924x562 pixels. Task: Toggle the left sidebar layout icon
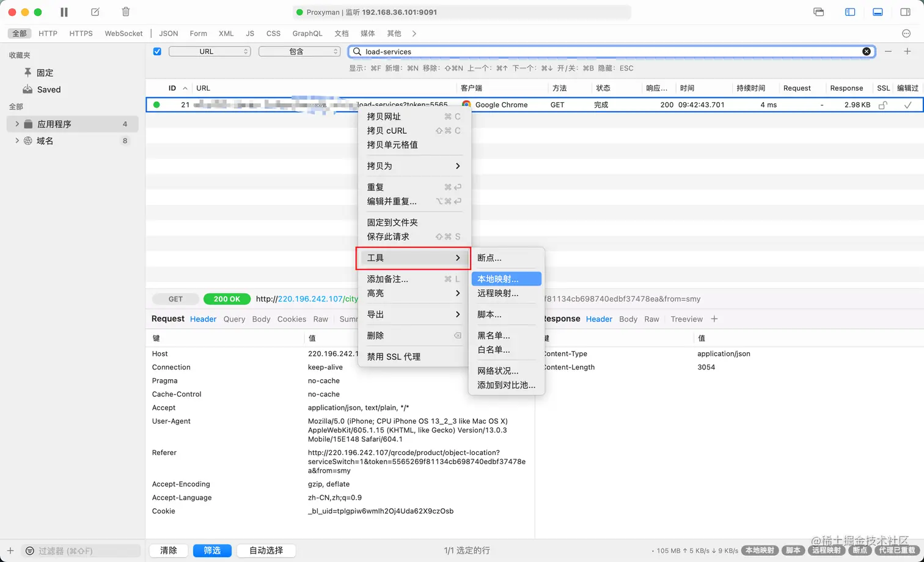pyautogui.click(x=850, y=12)
